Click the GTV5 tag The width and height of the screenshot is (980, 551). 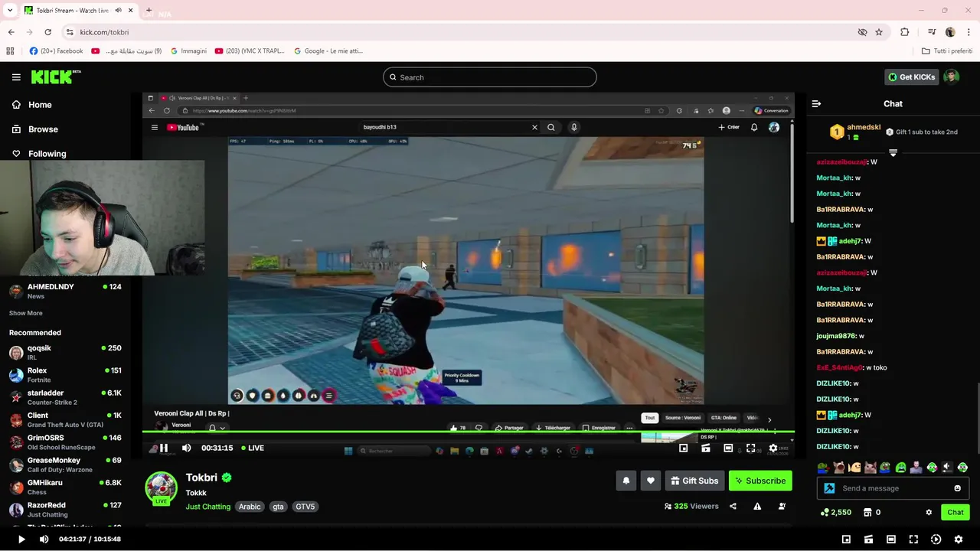point(305,507)
